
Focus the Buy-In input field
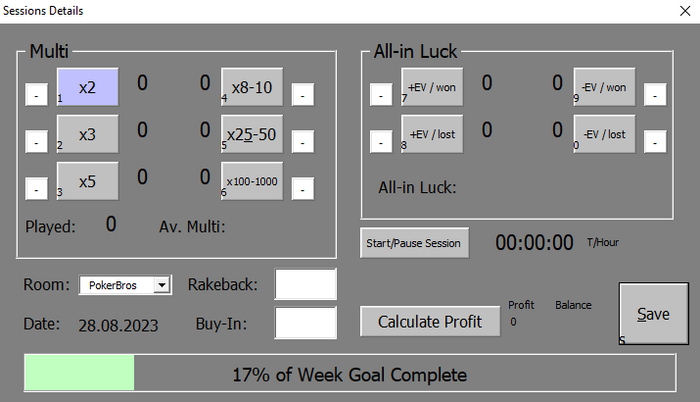(306, 323)
